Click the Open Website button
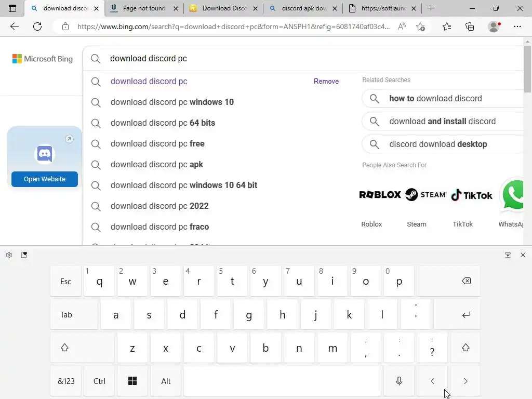The height and width of the screenshot is (399, 532). click(45, 179)
